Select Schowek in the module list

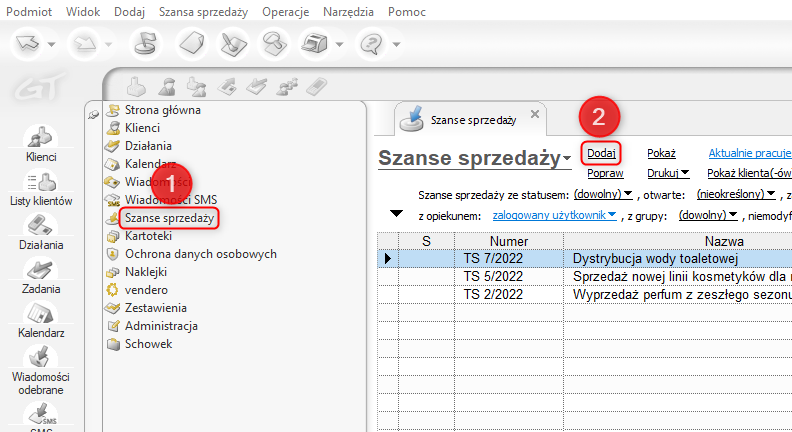tap(148, 344)
